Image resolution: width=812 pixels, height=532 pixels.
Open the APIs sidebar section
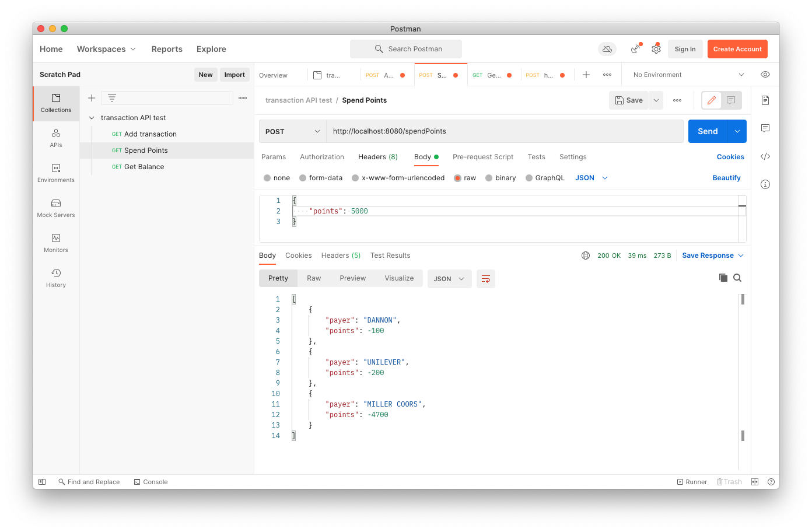[x=56, y=138]
